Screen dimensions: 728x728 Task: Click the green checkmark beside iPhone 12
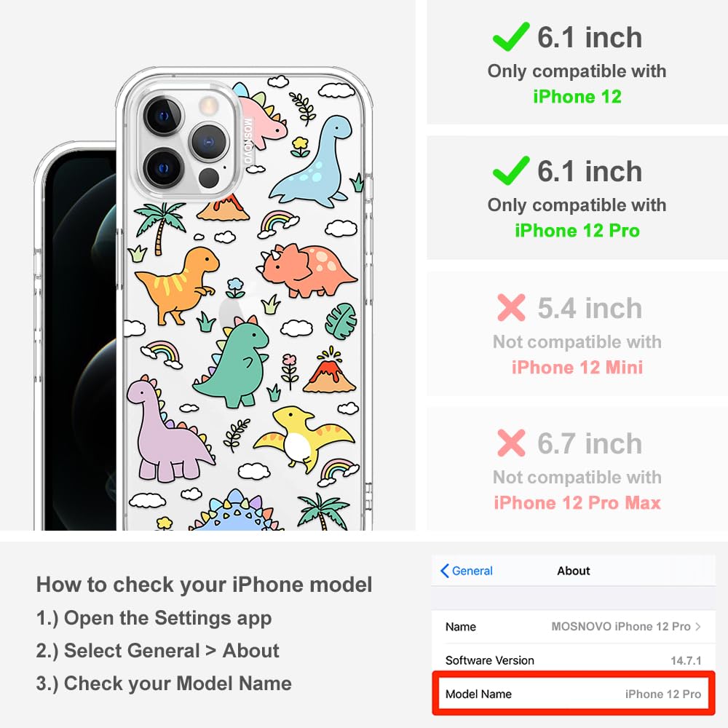(511, 36)
